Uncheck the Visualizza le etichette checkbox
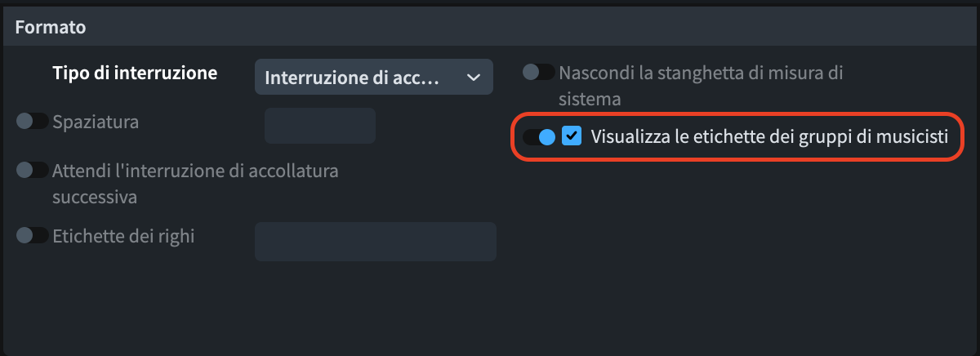Image resolution: width=980 pixels, height=356 pixels. point(572,136)
